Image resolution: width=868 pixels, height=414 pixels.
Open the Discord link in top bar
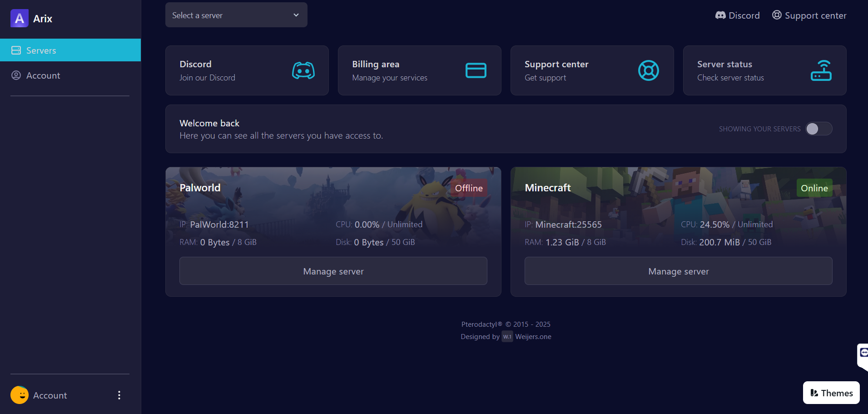pos(737,15)
